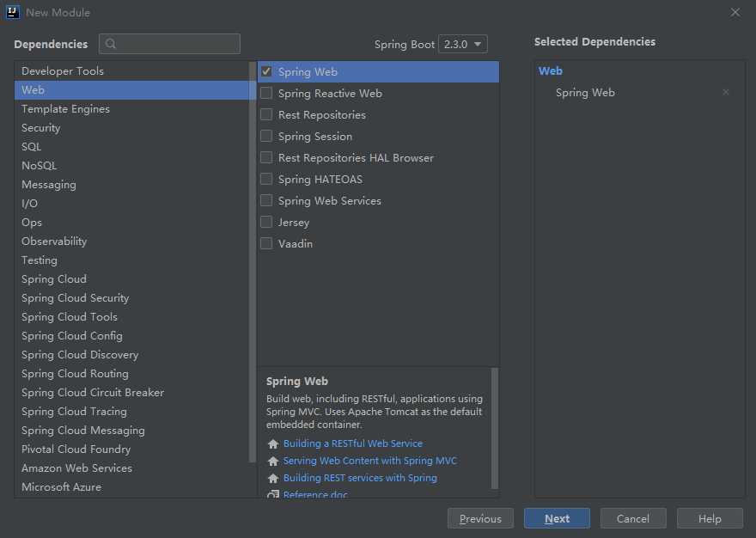
Task: Open the Microsoft Azure category
Action: coord(131,486)
